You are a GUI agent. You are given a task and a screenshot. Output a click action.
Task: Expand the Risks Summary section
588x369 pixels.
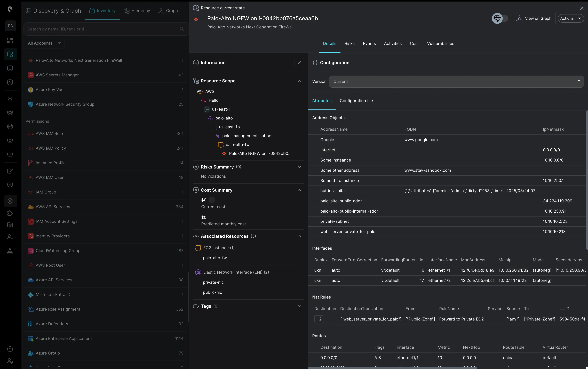coord(299,167)
